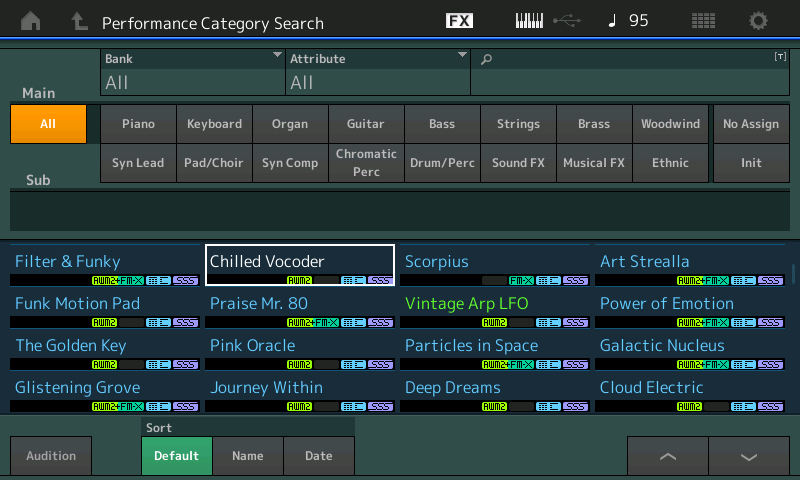
Task: Select the Vintage Arp LFO performance
Action: (495, 308)
